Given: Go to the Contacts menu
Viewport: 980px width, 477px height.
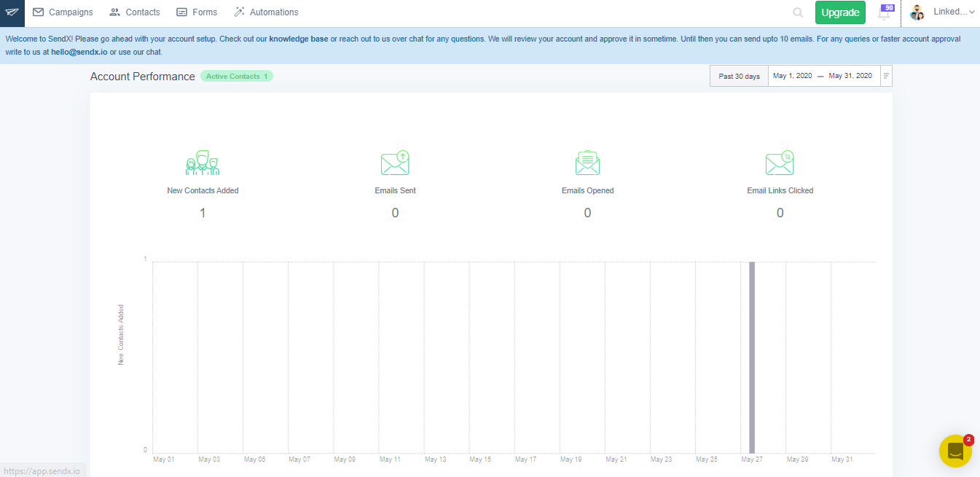Looking at the screenshot, I should [x=135, y=12].
